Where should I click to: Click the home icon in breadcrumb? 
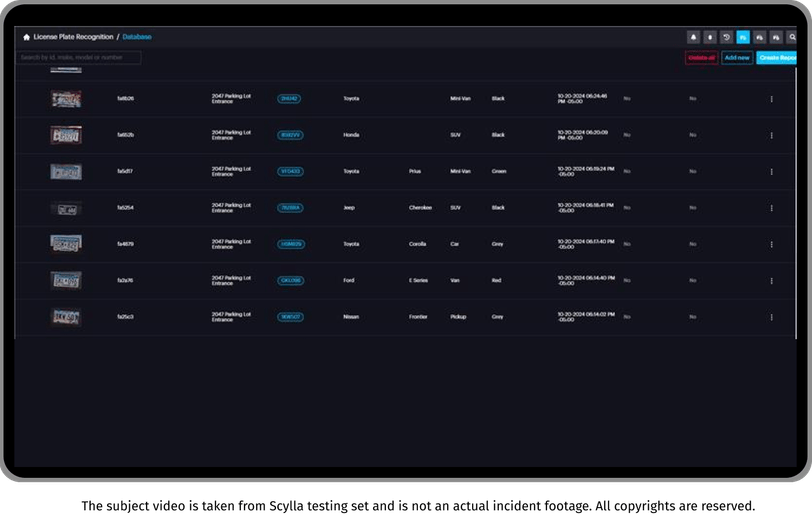coord(26,37)
